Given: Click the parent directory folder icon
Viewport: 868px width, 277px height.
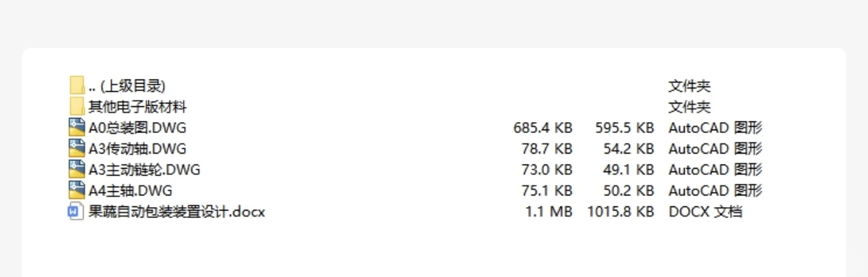Looking at the screenshot, I should pos(77,86).
